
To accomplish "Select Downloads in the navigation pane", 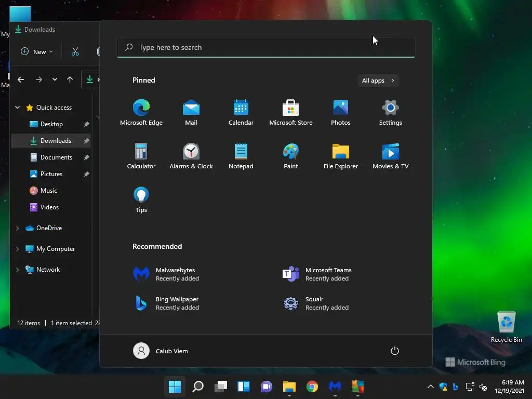I will 51,140.
